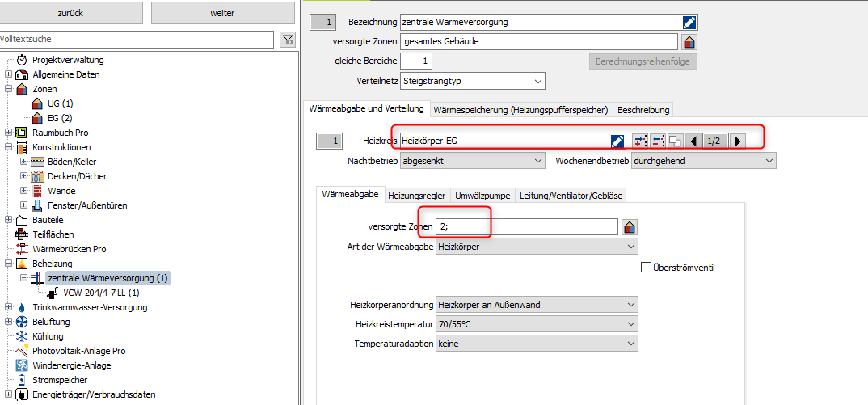Expand the Decken/Dächer tree node

coord(23,176)
